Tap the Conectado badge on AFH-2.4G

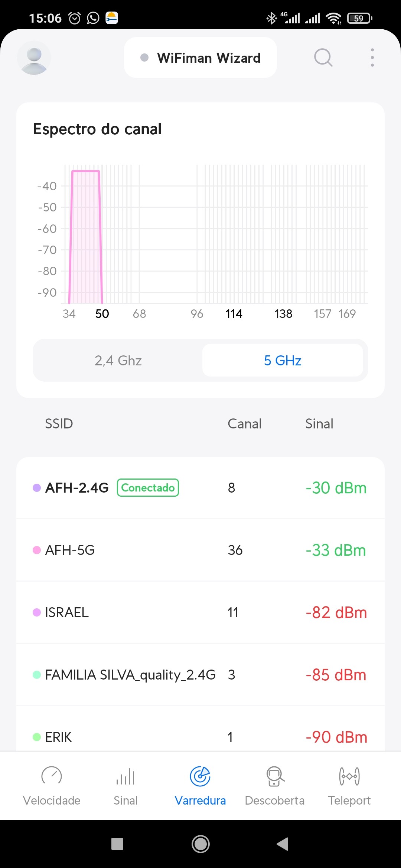click(148, 487)
